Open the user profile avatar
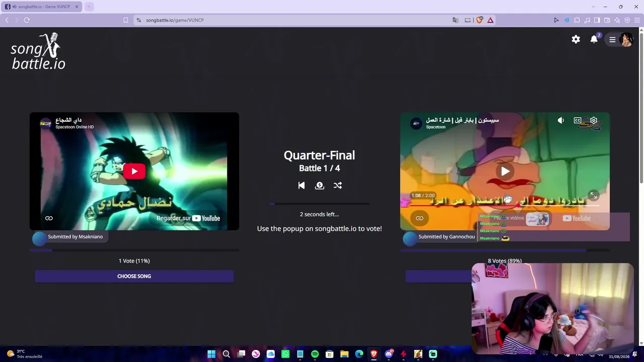Image resolution: width=644 pixels, height=362 pixels. pos(626,39)
